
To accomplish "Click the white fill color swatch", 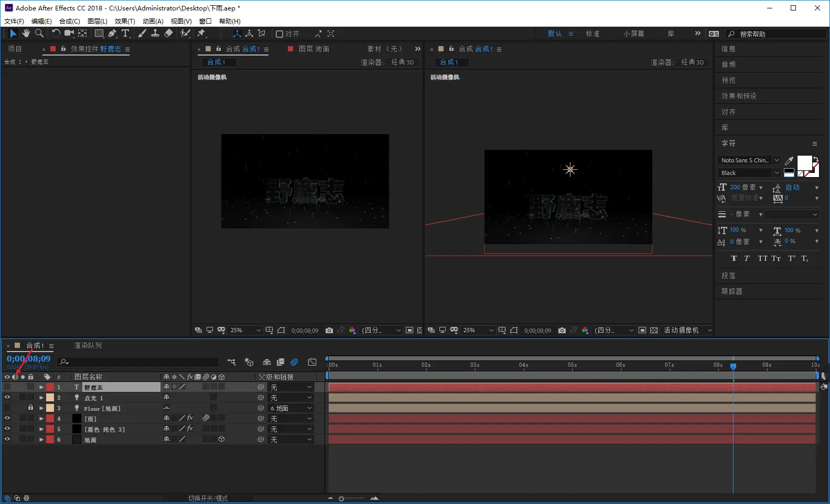I will tap(804, 163).
